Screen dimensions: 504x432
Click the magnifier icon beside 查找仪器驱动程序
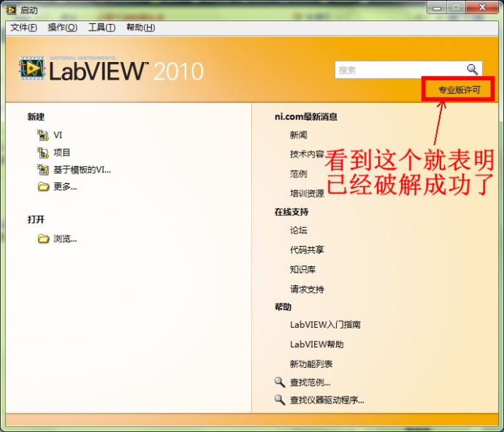point(280,400)
